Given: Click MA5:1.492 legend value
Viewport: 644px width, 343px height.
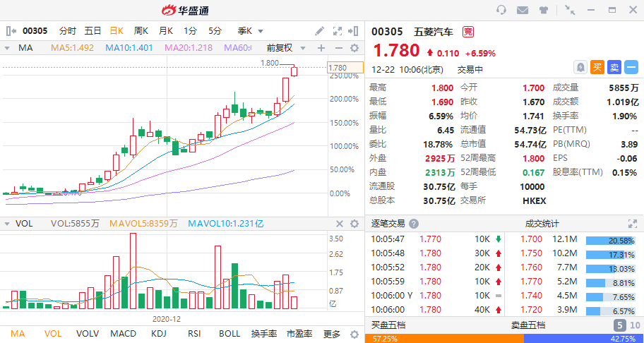Looking at the screenshot, I should pyautogui.click(x=72, y=48).
